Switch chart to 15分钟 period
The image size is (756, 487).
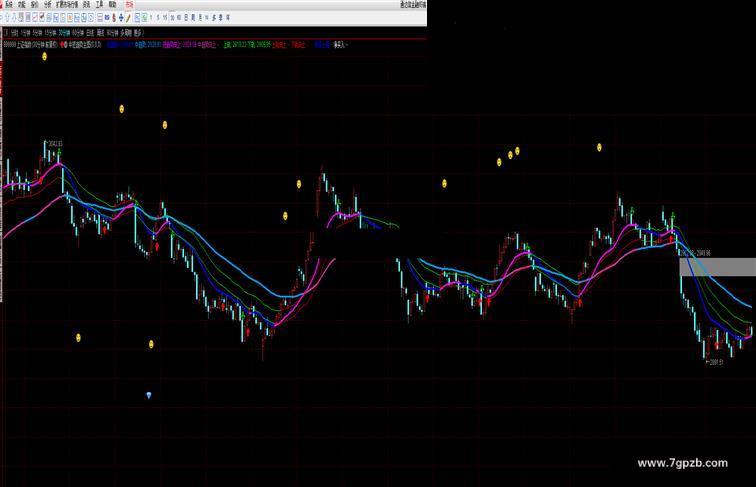click(x=50, y=33)
